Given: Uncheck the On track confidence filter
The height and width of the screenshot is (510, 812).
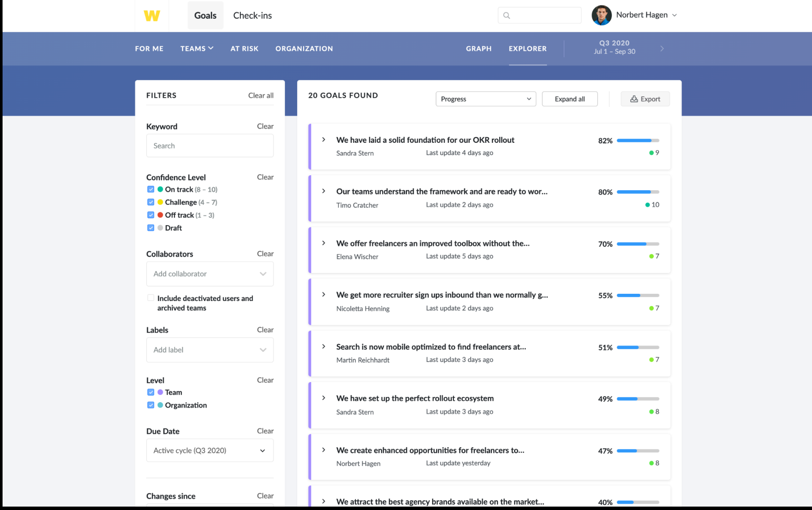Looking at the screenshot, I should 150,189.
